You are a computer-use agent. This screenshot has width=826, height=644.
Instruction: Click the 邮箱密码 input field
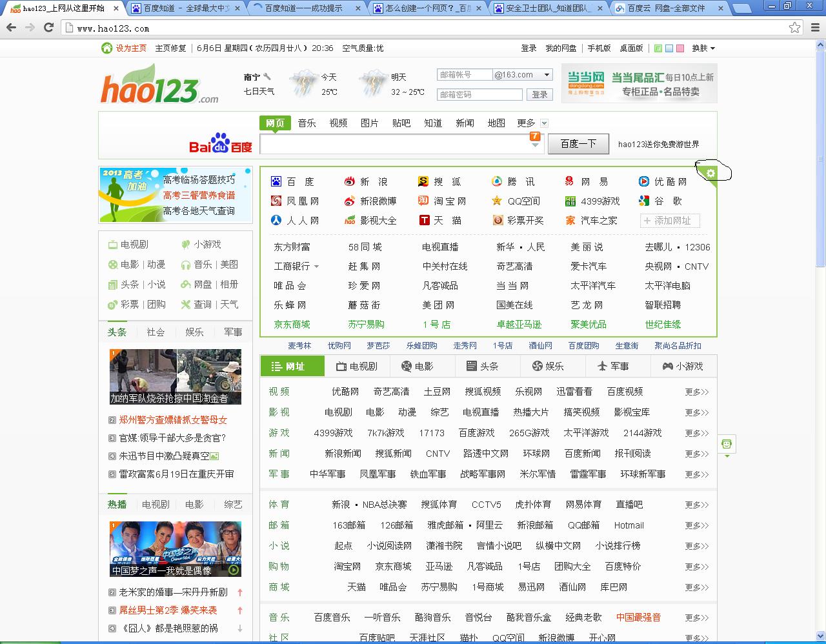(479, 94)
